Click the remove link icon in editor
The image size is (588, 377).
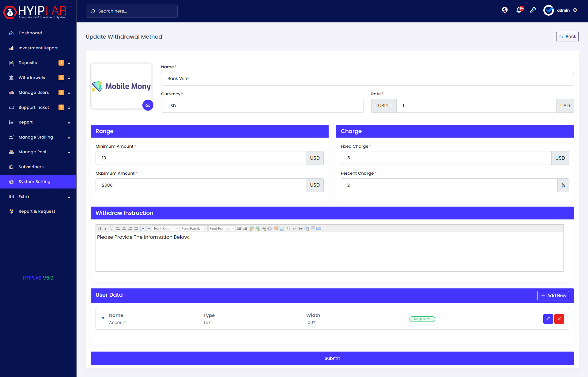(270, 229)
